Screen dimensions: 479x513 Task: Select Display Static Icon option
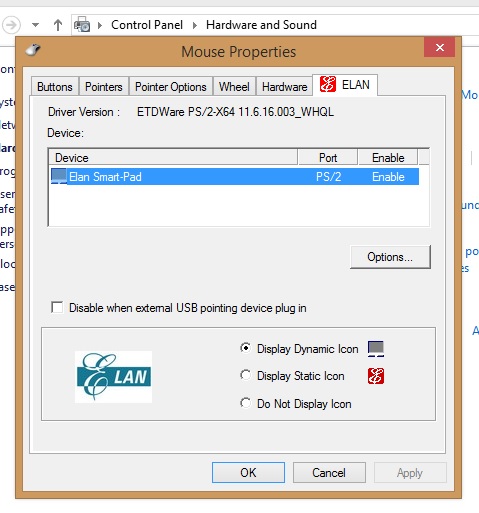point(245,375)
